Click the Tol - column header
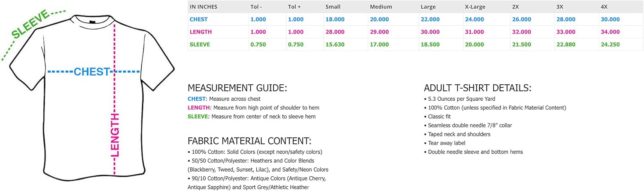This screenshot has width=644, height=191. 257,7
